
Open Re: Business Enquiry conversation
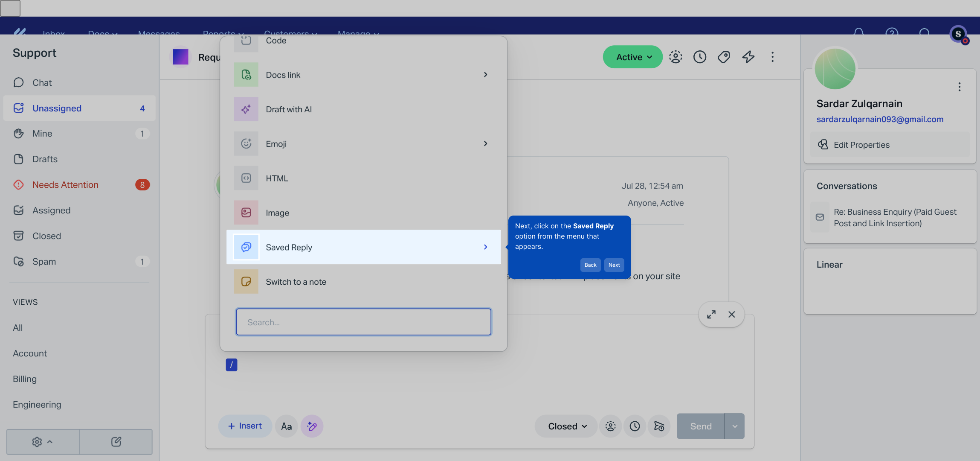coord(890,217)
